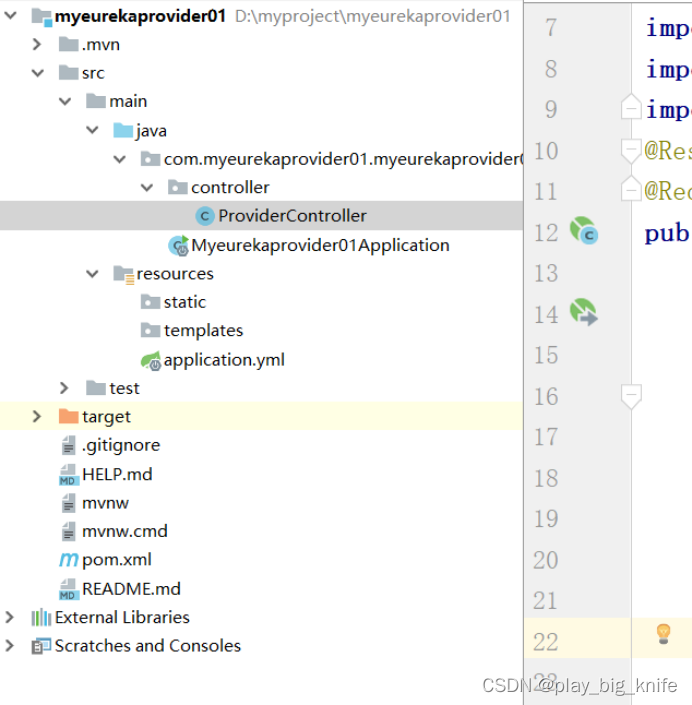Select the mvnw file name
This screenshot has width=692, height=705.
pos(105,503)
